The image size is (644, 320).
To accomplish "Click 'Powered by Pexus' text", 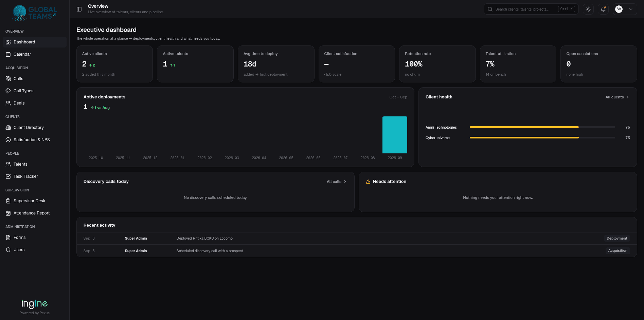I will pos(35,313).
